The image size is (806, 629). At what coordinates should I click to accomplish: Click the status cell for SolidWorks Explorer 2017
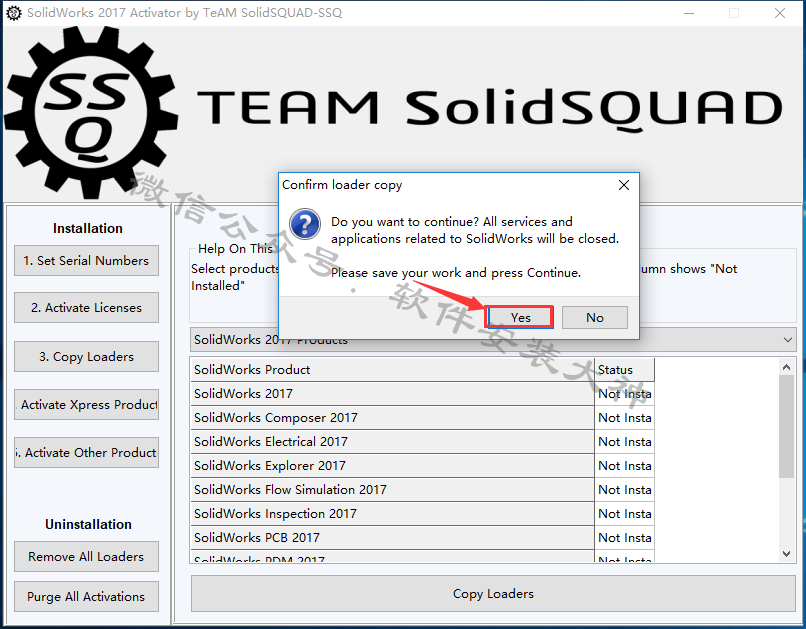(x=625, y=466)
